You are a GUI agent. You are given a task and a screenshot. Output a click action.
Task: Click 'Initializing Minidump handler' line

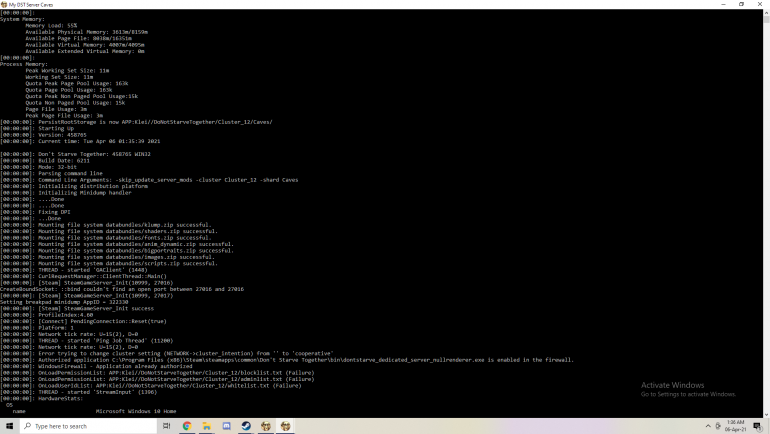(x=66, y=192)
